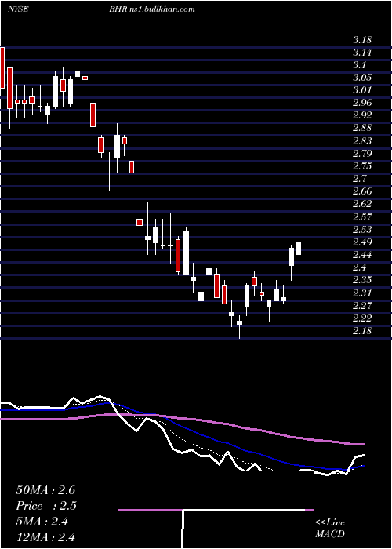Select the 2.92 price axis label
This screenshot has height=549, width=392.
(362, 115)
